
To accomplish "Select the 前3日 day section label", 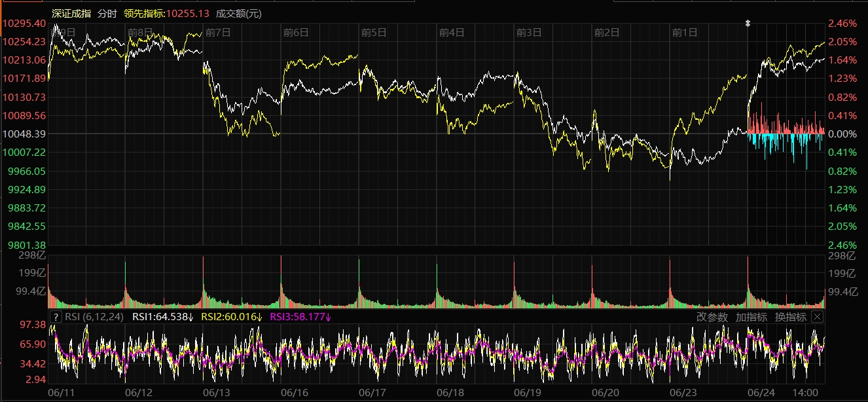I will pos(529,31).
